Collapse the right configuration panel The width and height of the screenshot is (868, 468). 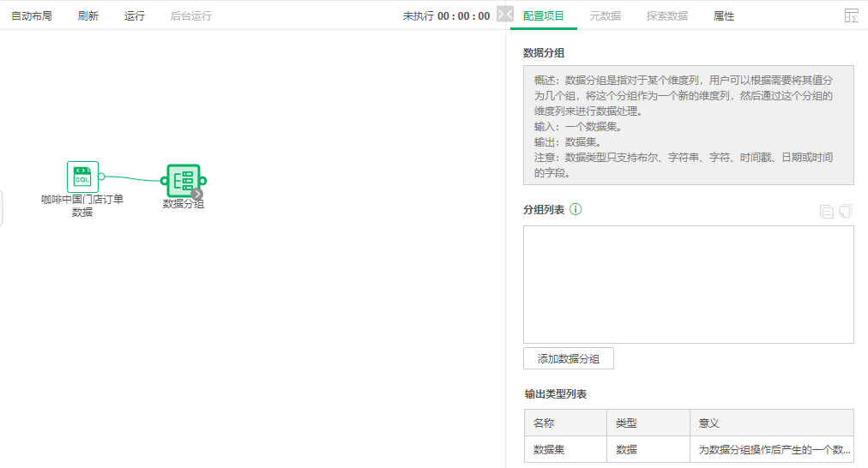pos(505,15)
